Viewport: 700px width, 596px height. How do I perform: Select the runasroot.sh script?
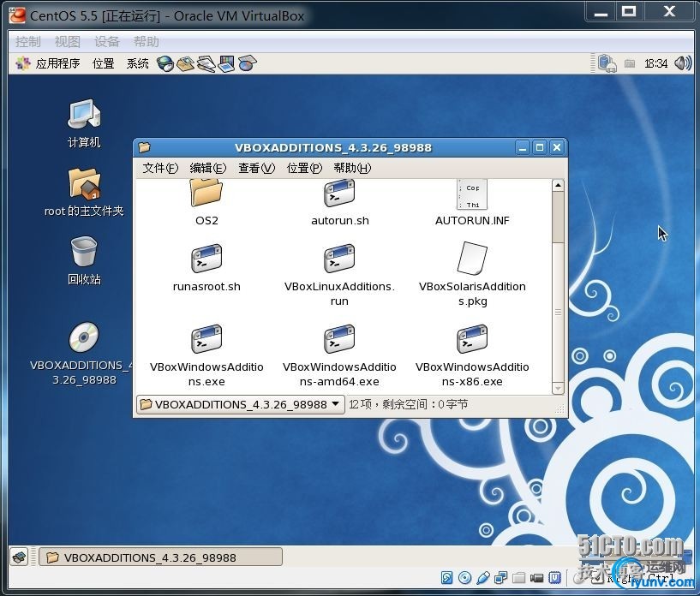pyautogui.click(x=206, y=268)
